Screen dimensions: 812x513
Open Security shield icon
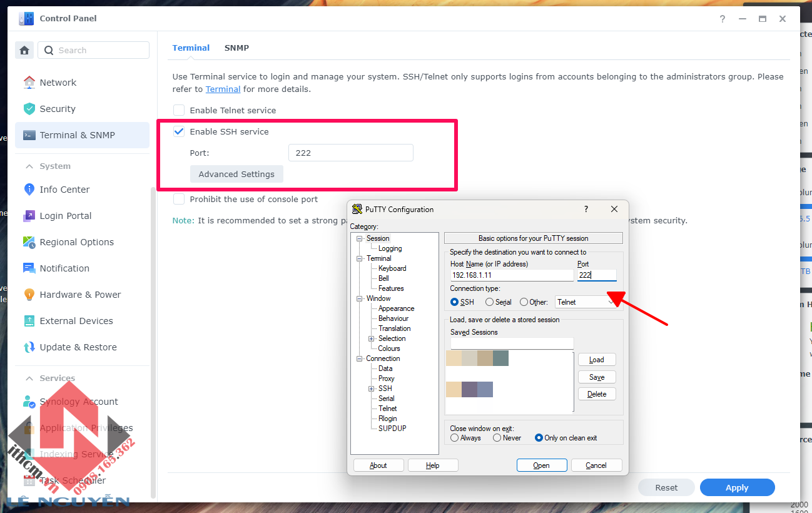29,109
